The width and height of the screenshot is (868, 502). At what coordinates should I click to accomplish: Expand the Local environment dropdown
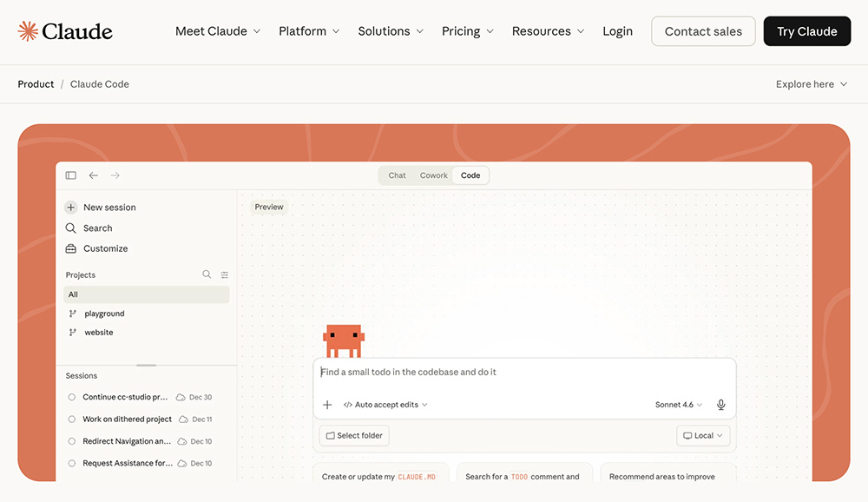703,436
